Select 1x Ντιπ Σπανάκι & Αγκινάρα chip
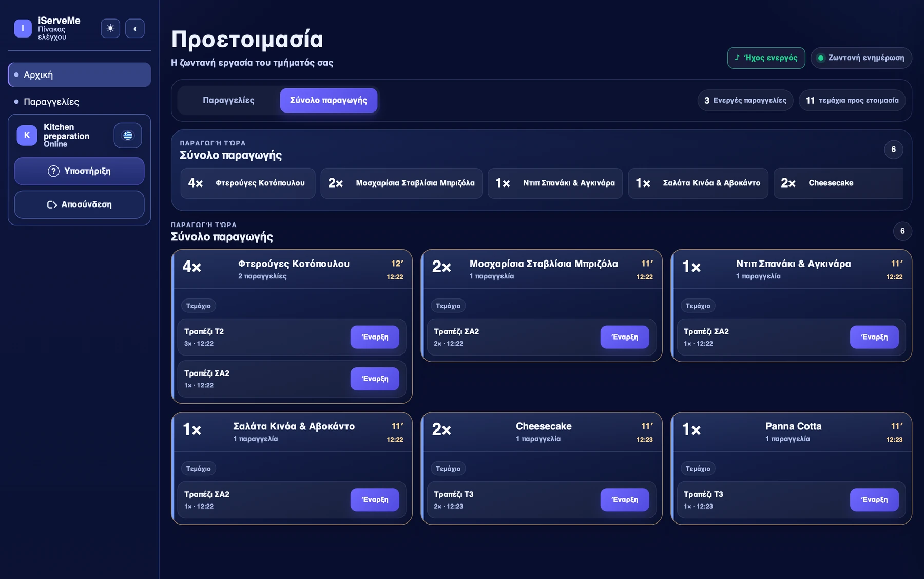This screenshot has height=579, width=924. coord(555,183)
